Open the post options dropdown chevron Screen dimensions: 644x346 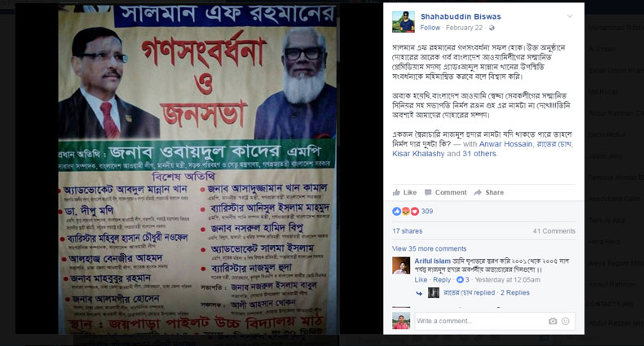[570, 16]
